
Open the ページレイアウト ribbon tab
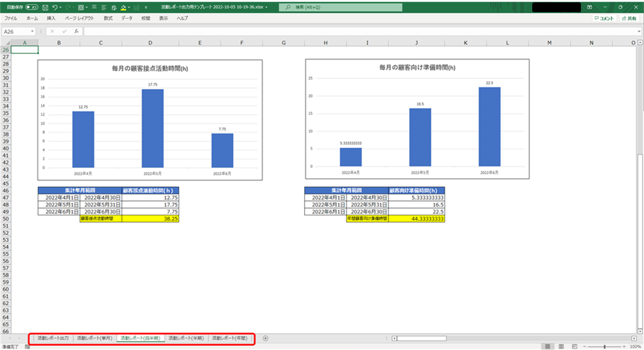79,18
